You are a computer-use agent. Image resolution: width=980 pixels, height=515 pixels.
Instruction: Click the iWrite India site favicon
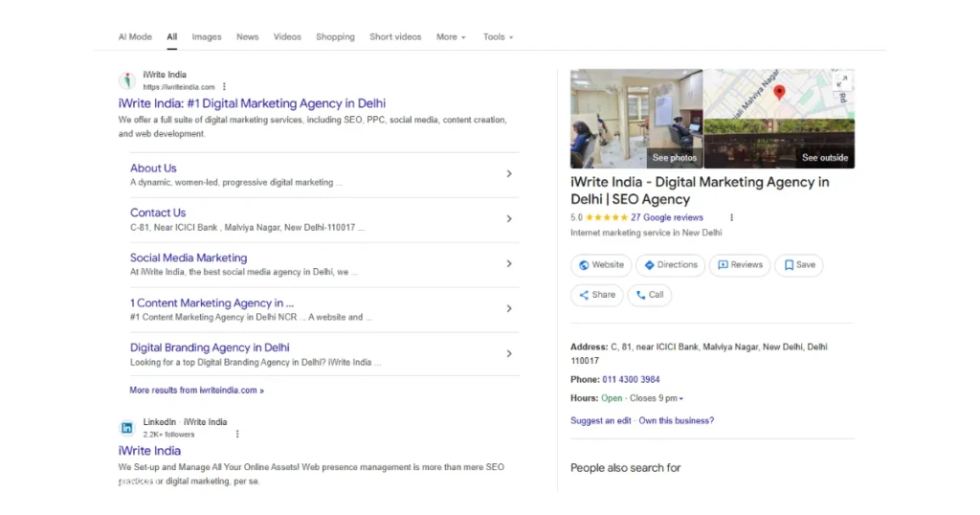click(x=127, y=80)
